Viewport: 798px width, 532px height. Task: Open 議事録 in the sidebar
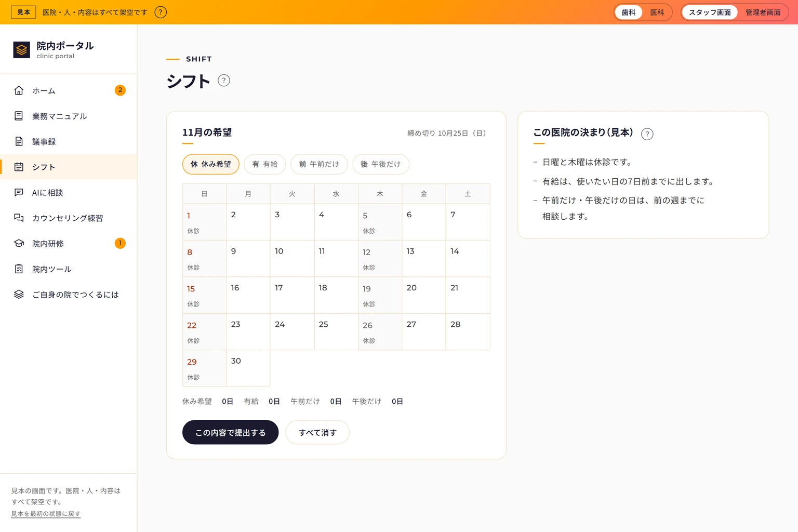(x=69, y=141)
